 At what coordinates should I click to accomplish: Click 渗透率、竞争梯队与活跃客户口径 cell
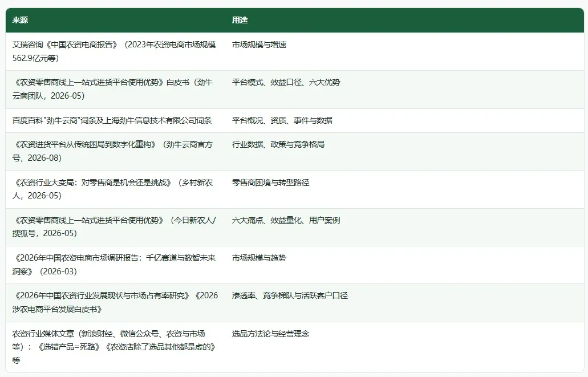click(x=404, y=303)
